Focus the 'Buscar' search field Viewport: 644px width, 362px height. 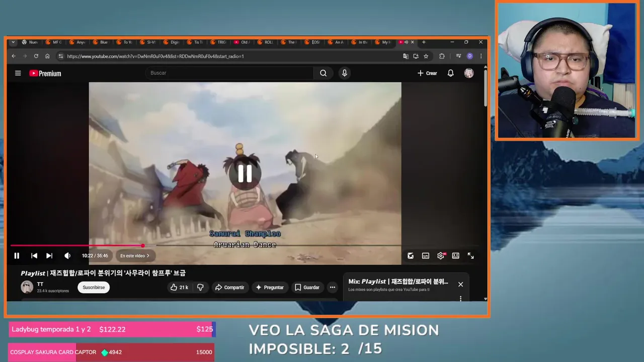click(230, 73)
